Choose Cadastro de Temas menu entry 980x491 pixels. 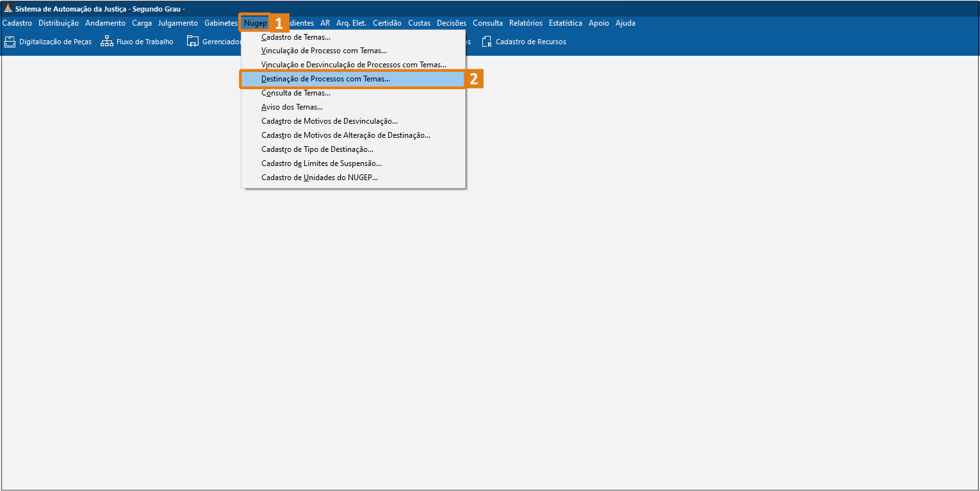(296, 37)
